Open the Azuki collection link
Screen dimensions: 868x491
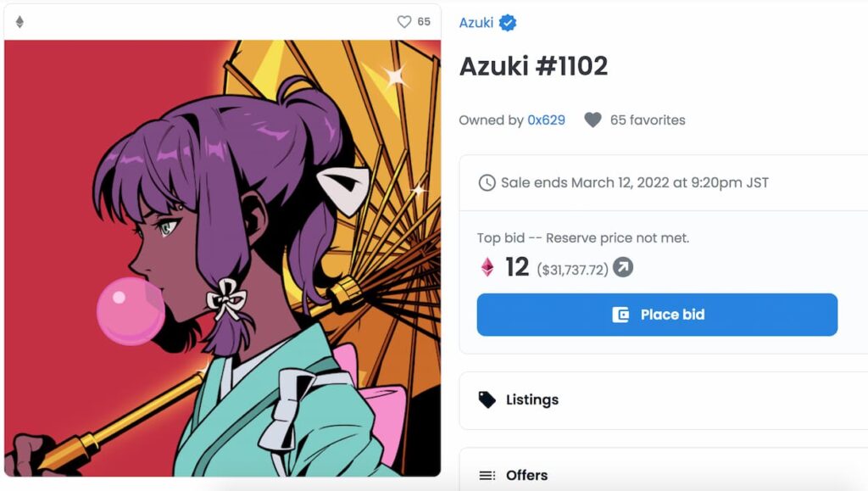coord(476,23)
